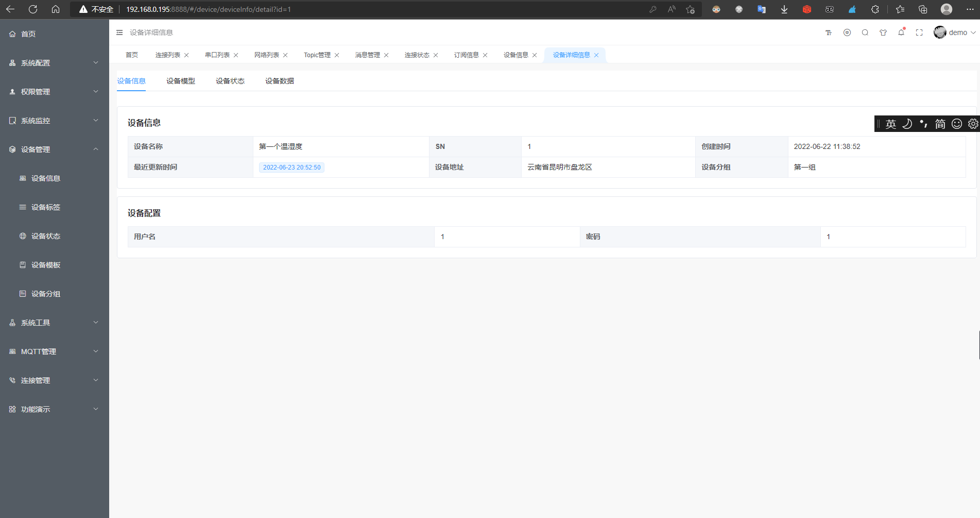This screenshot has height=518, width=980.
Task: Toggle IME moon half-width icon
Action: coord(907,124)
